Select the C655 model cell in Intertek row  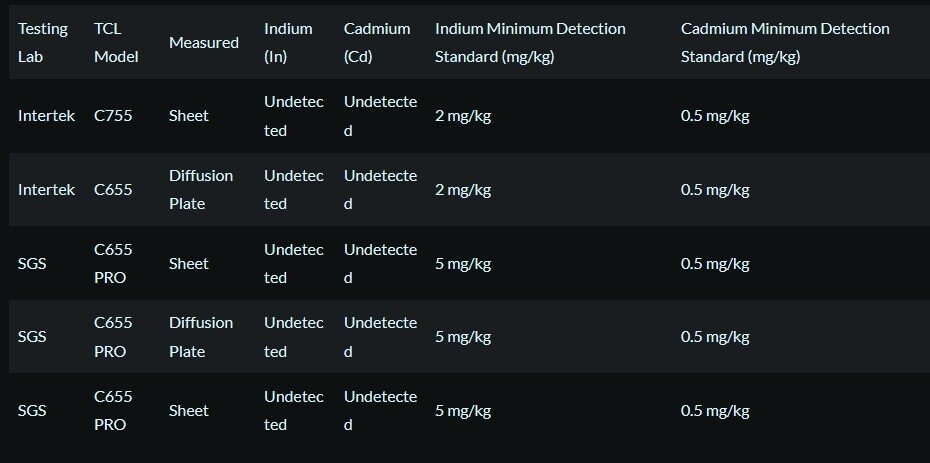113,190
